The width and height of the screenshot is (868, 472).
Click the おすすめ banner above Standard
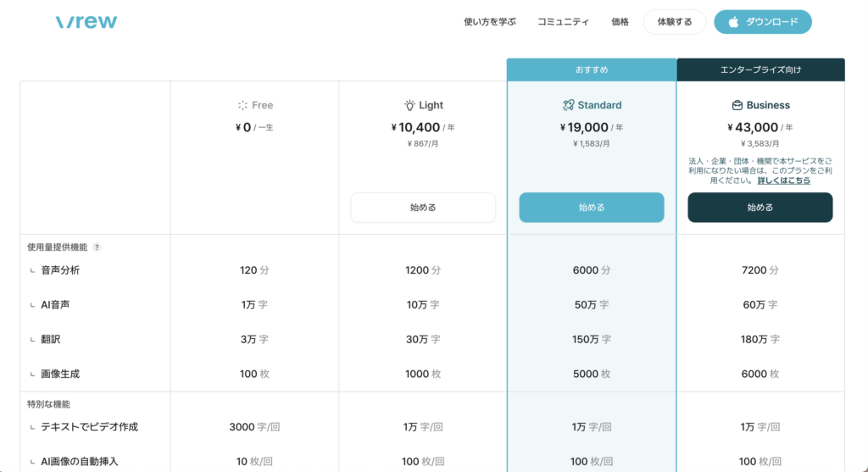[592, 69]
